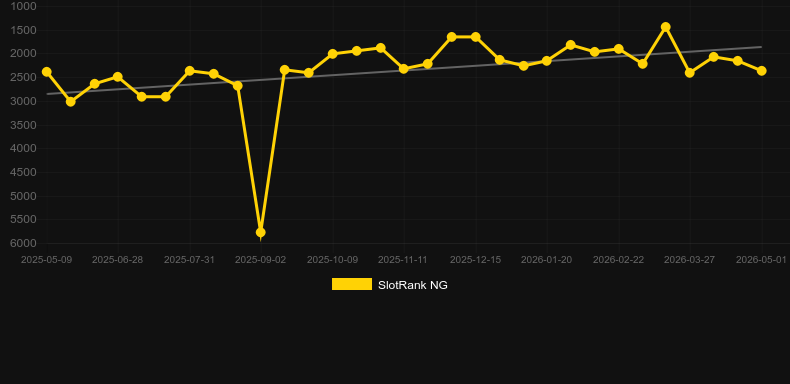Click the 4000 y-axis label
Viewport: 790px width, 384px height.
pyautogui.click(x=23, y=149)
